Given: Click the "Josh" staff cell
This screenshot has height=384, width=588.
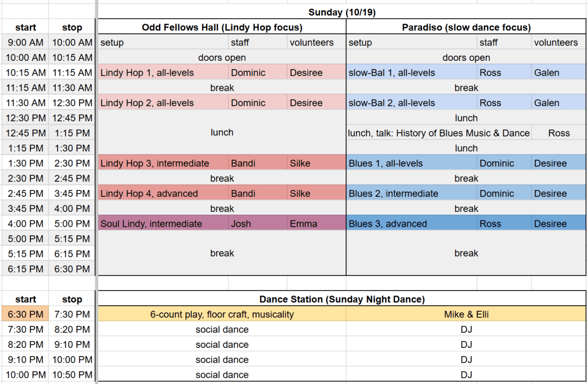Looking at the screenshot, I should tap(257, 224).
